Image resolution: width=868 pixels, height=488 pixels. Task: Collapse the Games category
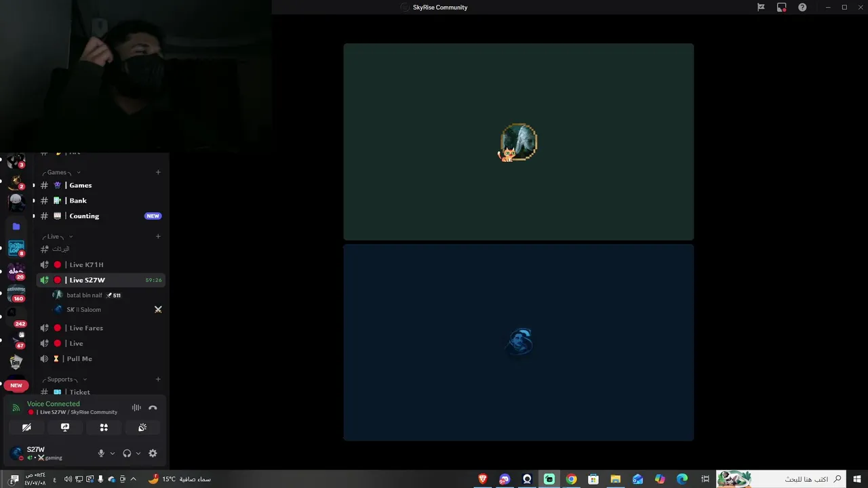61,172
